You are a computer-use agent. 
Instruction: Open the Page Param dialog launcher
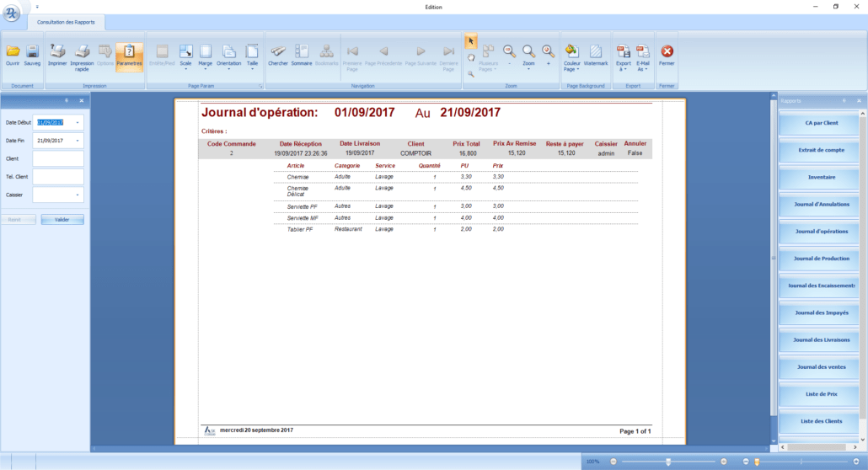(260, 87)
